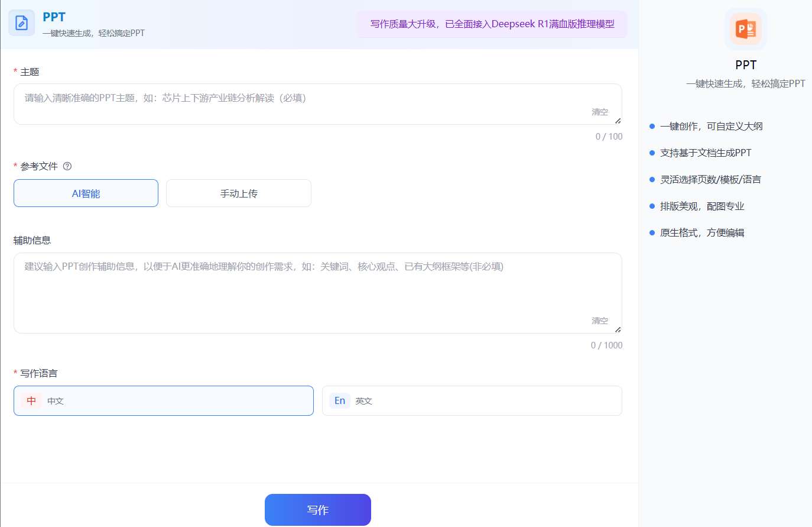Clear the 主题 input with 清空
This screenshot has width=812, height=527.
[x=600, y=112]
